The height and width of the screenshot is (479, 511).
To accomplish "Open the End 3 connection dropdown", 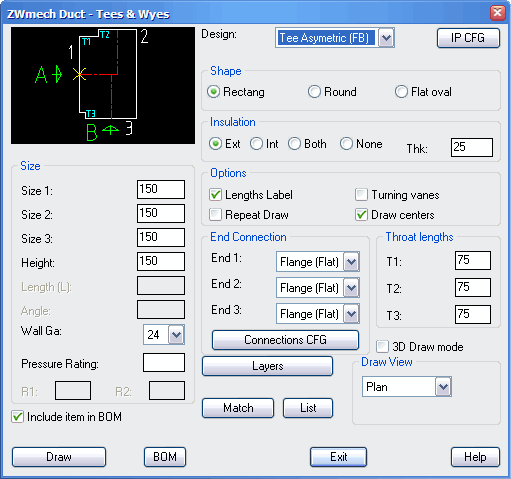I will click(351, 314).
